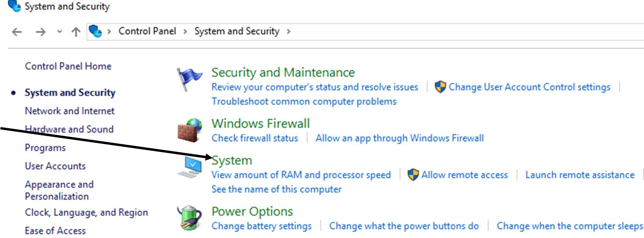Open Check firewall status
This screenshot has width=644, height=238.
255,138
